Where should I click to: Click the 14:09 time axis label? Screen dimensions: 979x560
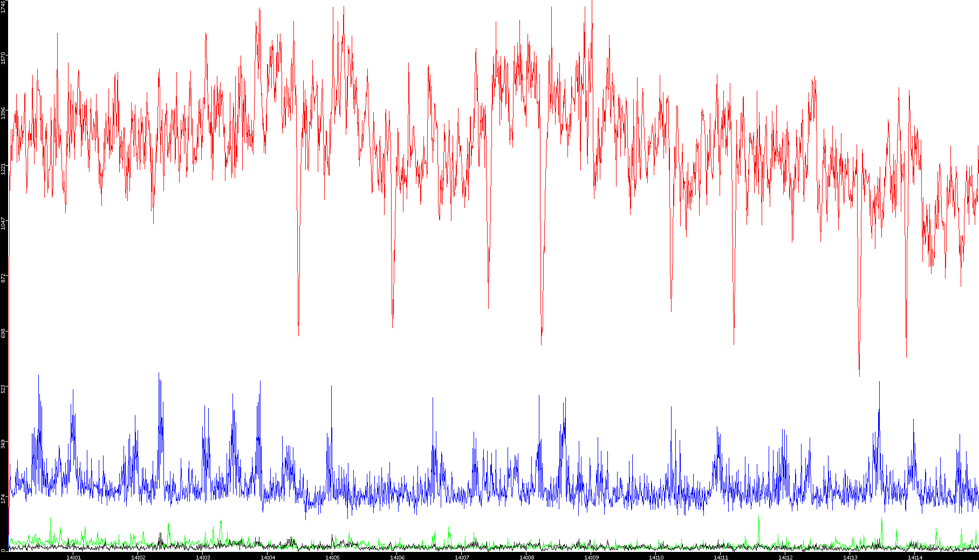pos(591,557)
